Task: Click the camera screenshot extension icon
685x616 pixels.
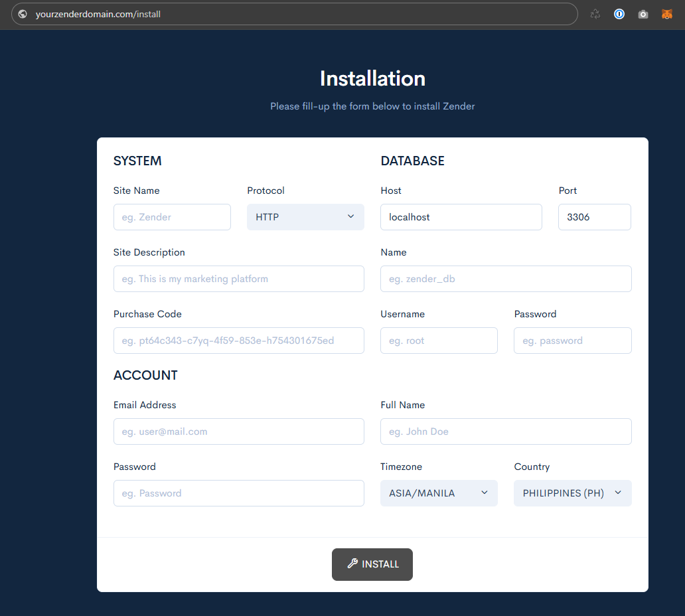Action: (x=643, y=14)
